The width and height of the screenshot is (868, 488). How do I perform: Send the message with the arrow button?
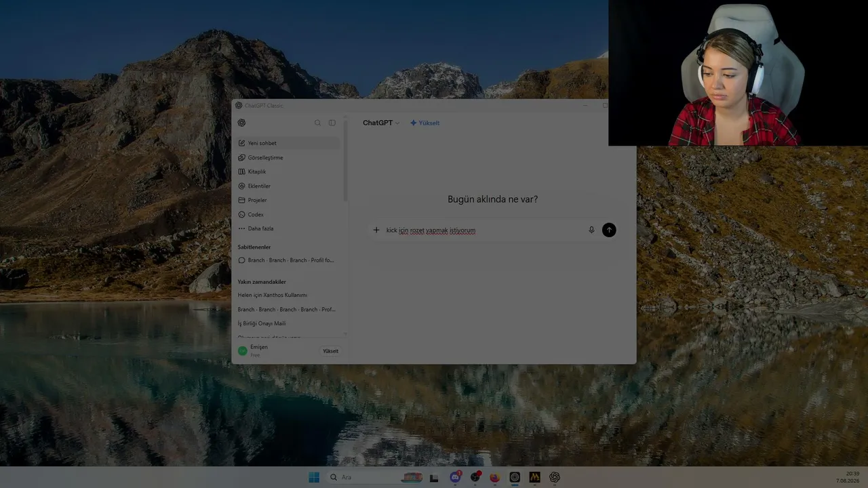click(609, 230)
